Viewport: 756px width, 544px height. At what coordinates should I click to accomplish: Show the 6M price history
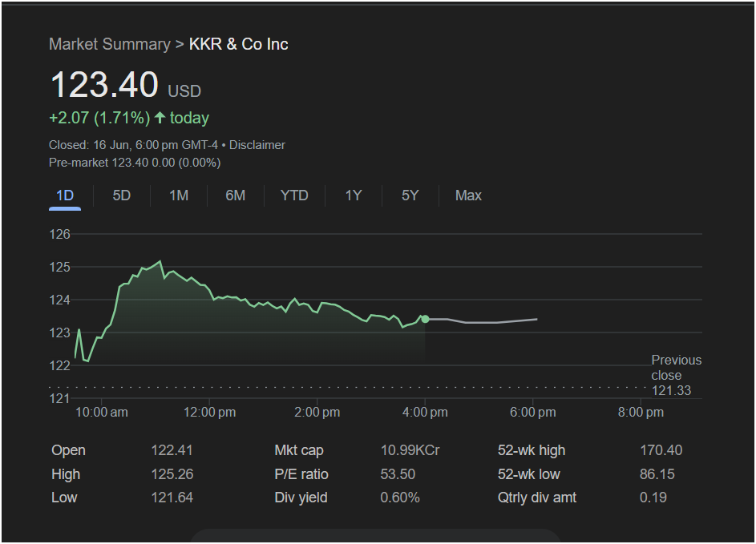235,195
